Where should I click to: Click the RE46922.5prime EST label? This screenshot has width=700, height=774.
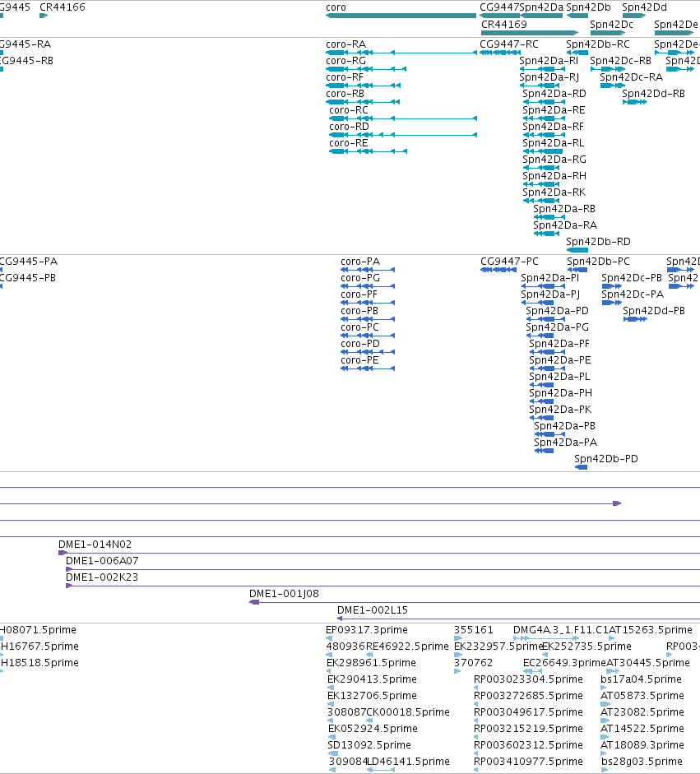point(407,647)
